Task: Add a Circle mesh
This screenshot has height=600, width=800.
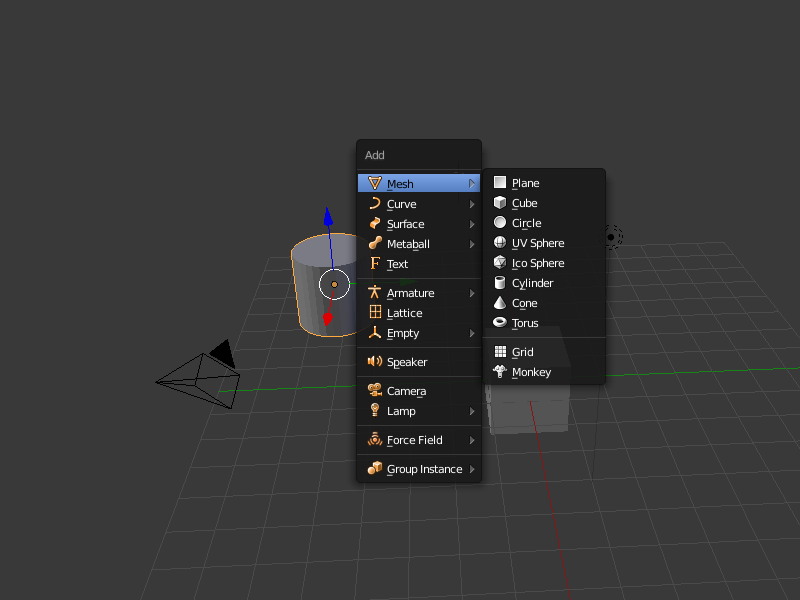Action: coord(544,223)
